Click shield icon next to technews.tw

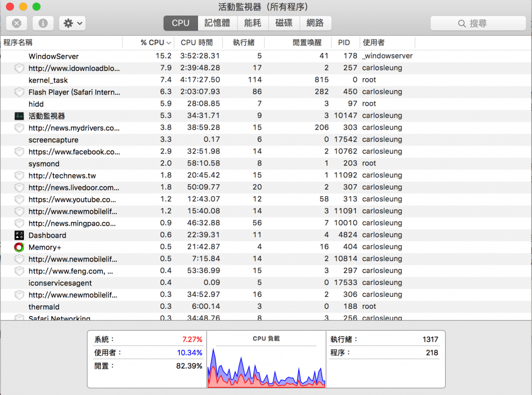click(x=19, y=175)
